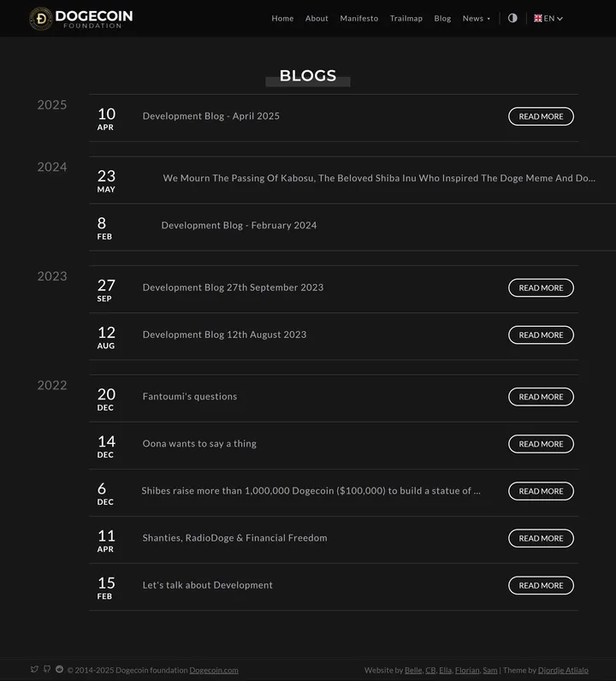Open the Twitter link in the footer
The width and height of the screenshot is (616, 681).
pos(34,669)
